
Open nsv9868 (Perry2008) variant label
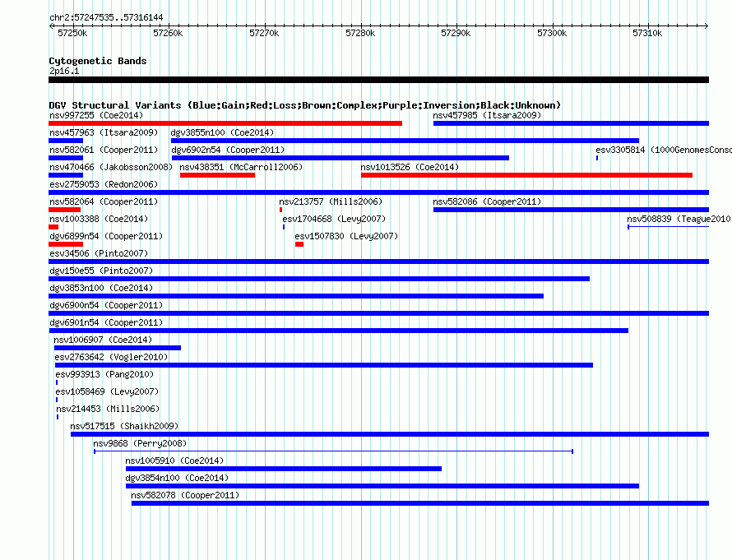[x=140, y=443]
